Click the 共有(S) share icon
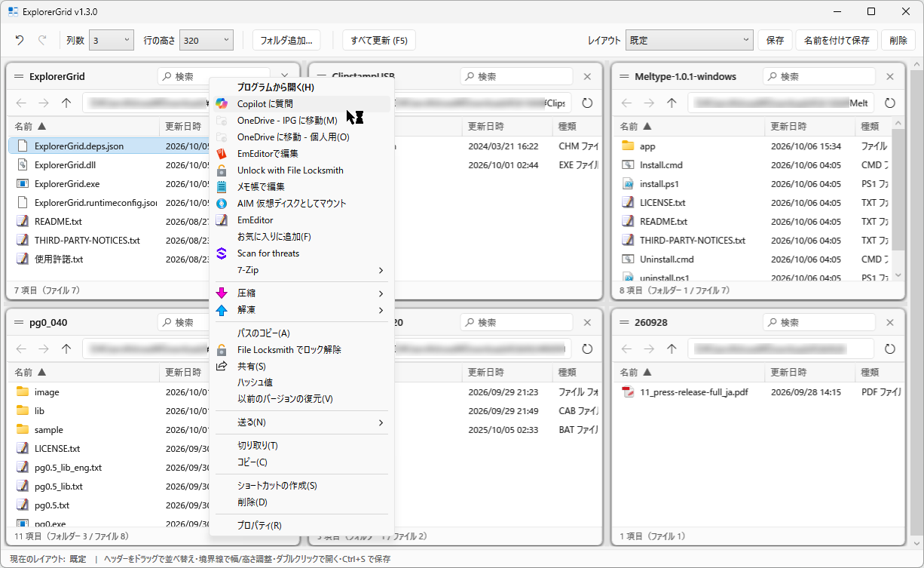924x568 pixels. (x=222, y=366)
